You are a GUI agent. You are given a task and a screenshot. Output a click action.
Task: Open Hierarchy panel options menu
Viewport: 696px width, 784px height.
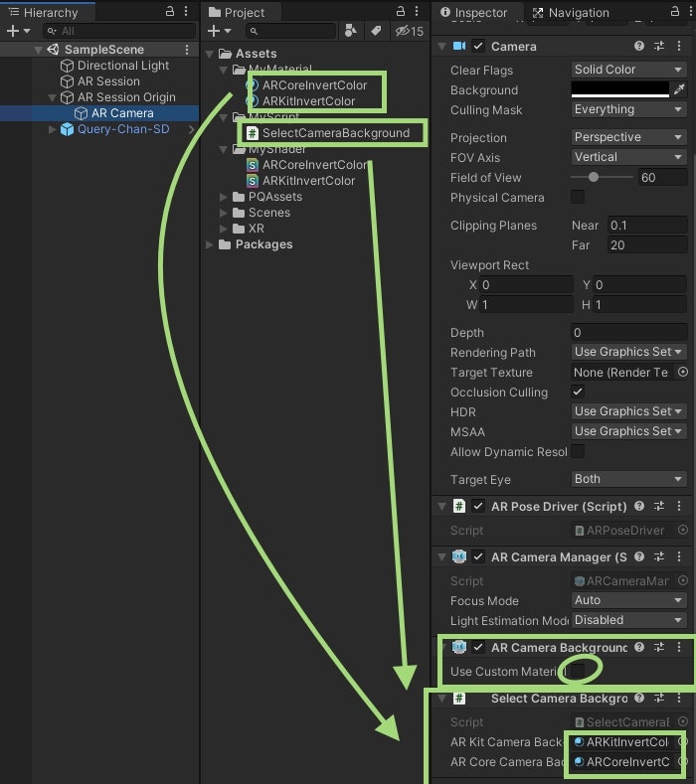click(186, 12)
